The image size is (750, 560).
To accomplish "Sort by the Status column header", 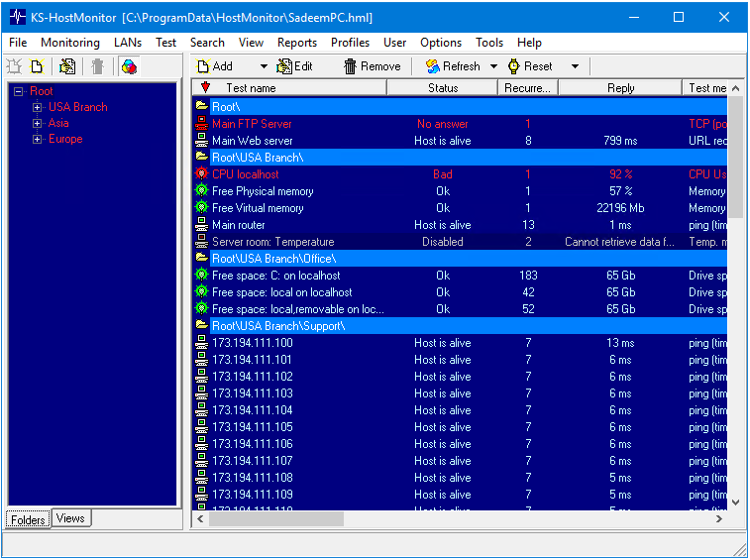I will 442,88.
